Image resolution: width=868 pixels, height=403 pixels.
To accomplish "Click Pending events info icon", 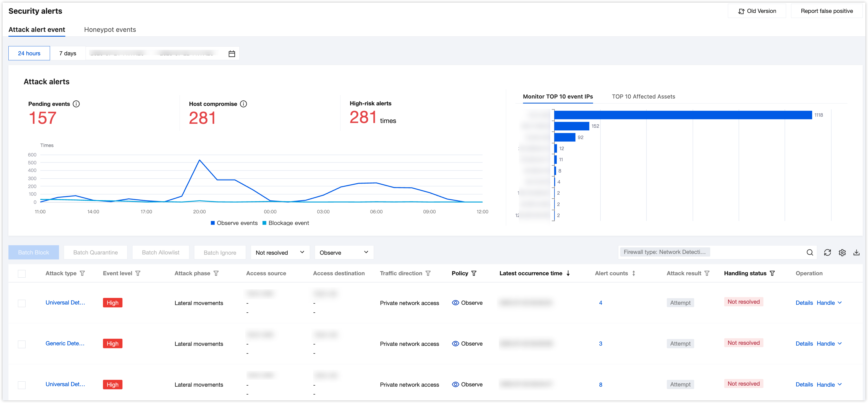I will tap(76, 104).
